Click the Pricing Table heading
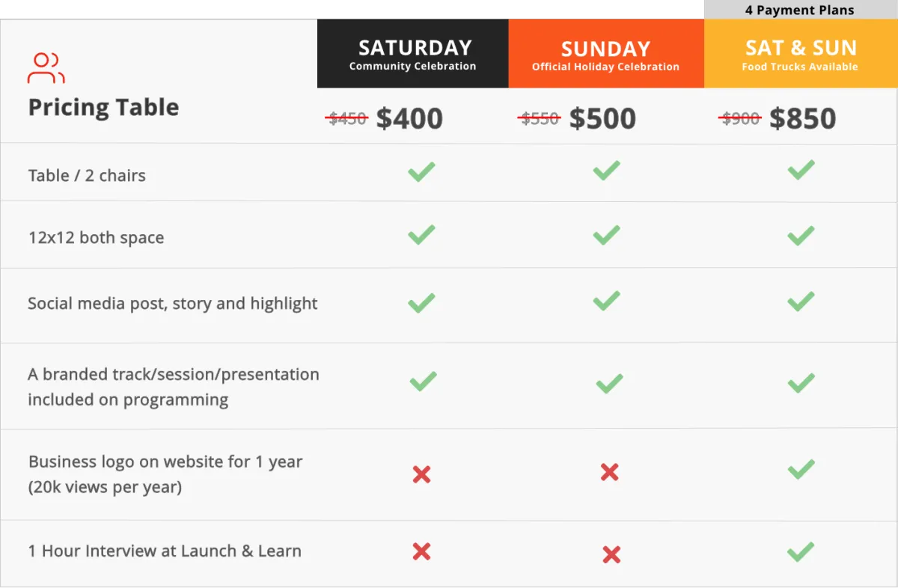This screenshot has height=588, width=898. pyautogui.click(x=103, y=107)
